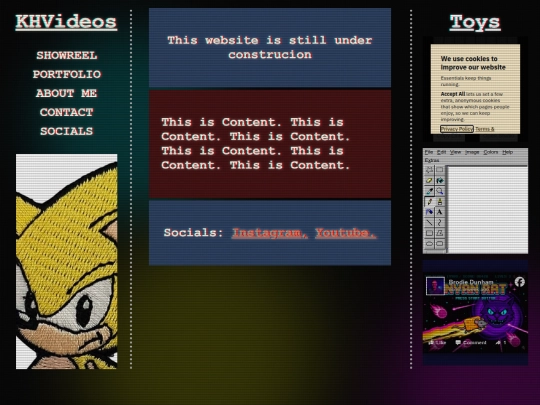The height and width of the screenshot is (405, 540).
Task: Share the Nyan Rat Facebook post
Action: point(501,343)
